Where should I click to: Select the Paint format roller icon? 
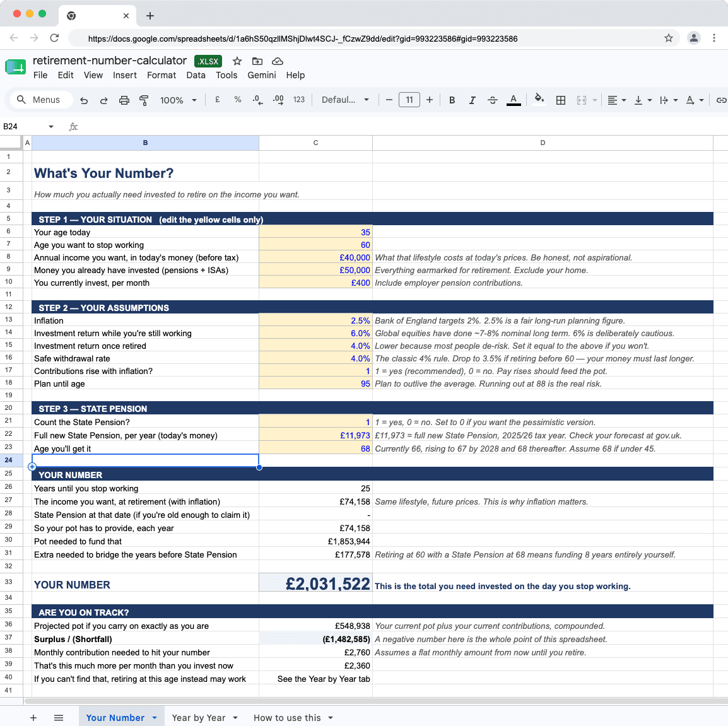[144, 100]
